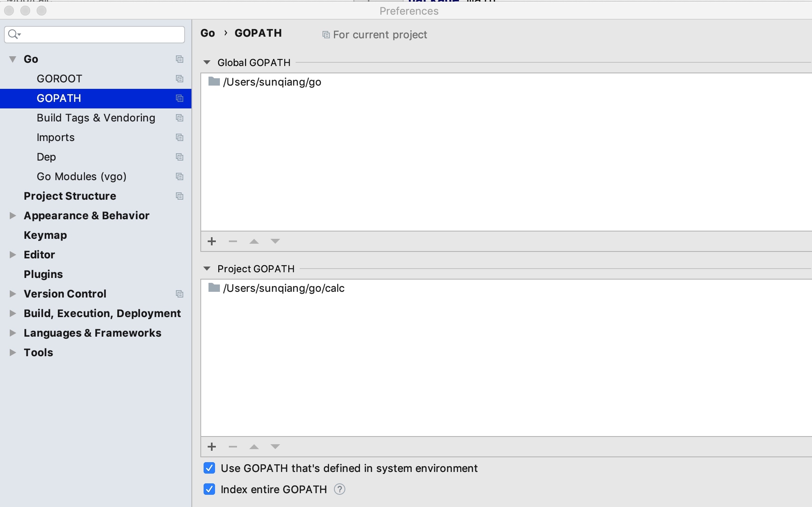Select the Imports settings item

click(55, 137)
